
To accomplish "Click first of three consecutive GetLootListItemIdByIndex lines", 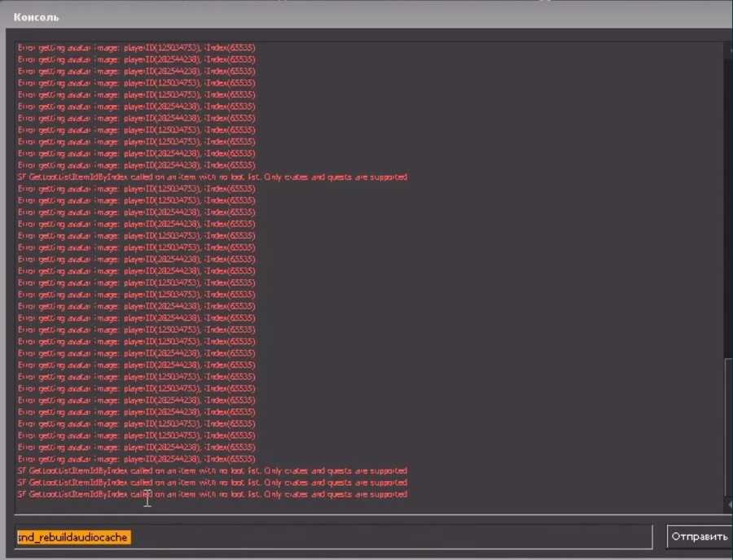I will (x=212, y=470).
